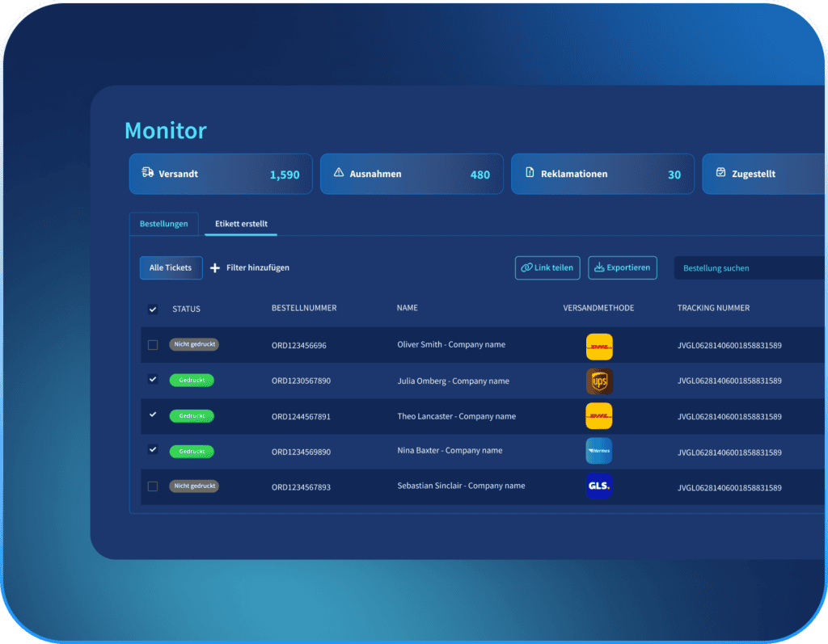828x644 pixels.
Task: Click tracking number in Oliver Smith row
Action: tap(730, 345)
